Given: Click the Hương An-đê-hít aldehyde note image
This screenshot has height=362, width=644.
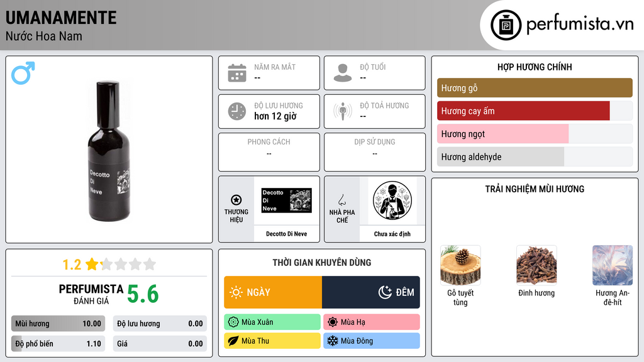Looking at the screenshot, I should tap(613, 265).
